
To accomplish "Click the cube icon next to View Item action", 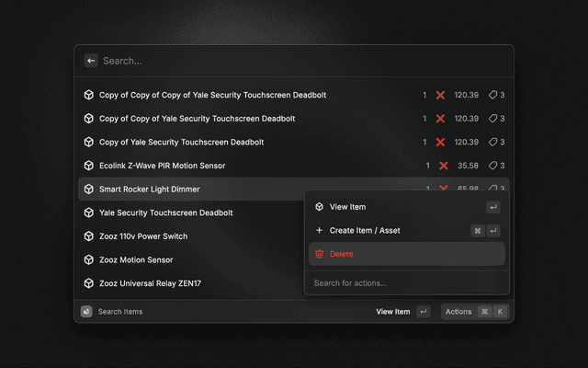I will (x=319, y=207).
